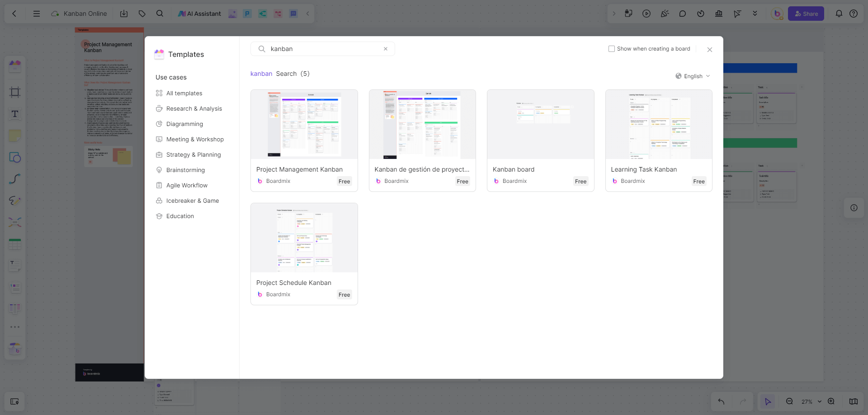Select the Frame tool in left sidebar
Screen dimensions: 868x415
[x=15, y=92]
